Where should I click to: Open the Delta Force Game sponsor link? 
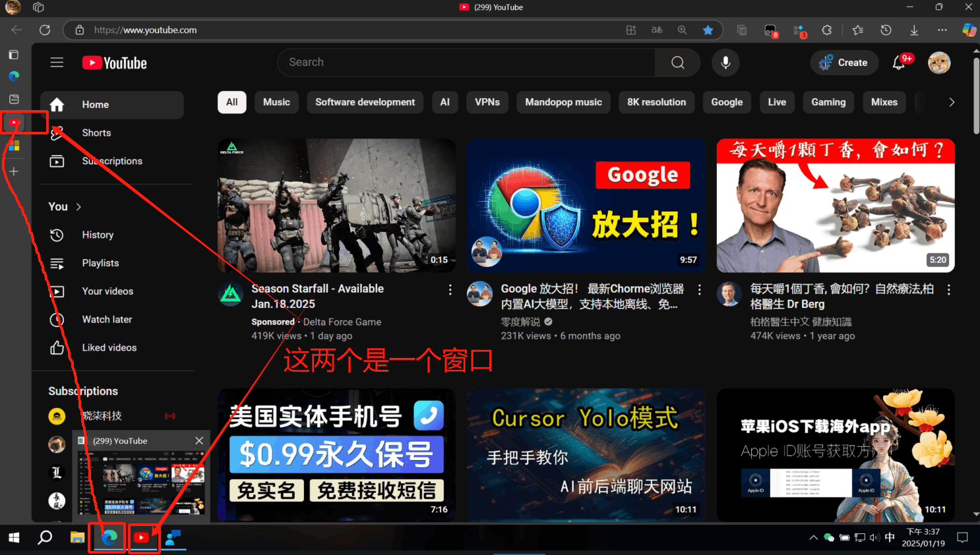coord(342,322)
